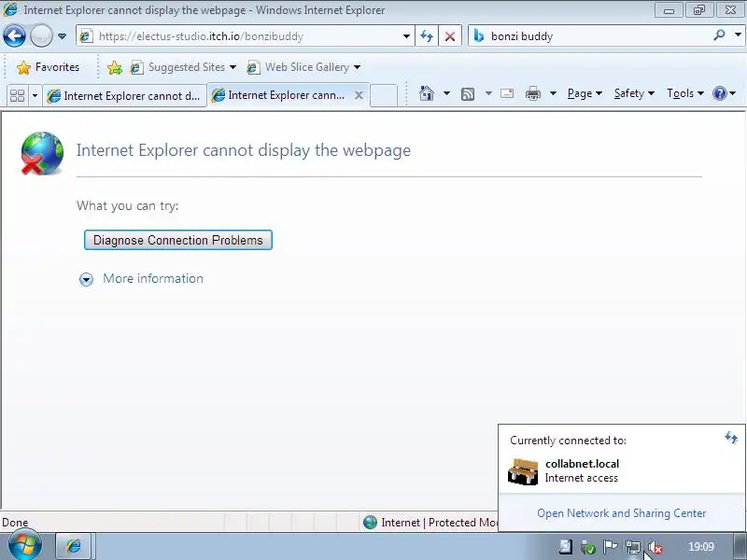
Task: Click Diagnose Connection Problems button
Action: coord(177,240)
